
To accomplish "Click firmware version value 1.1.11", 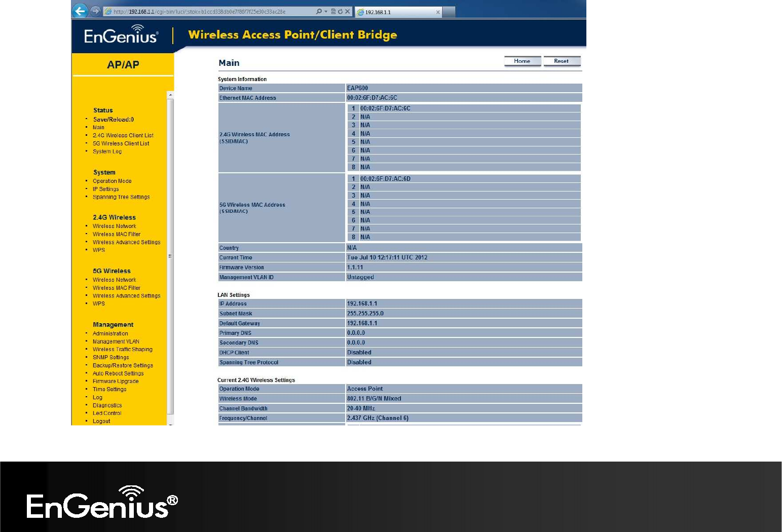I will point(355,268).
